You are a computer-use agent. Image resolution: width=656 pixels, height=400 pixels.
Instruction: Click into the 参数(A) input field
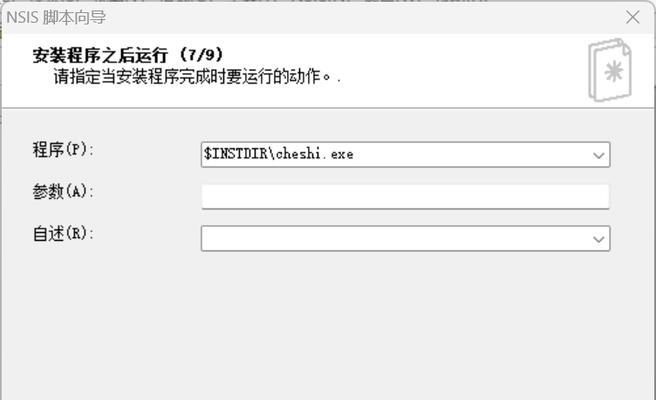[x=405, y=197]
